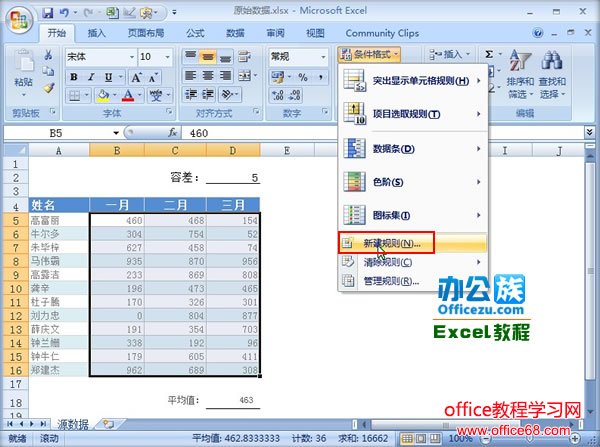Click merge and center icon
Viewport: 600px width, 447px height.
244,76
